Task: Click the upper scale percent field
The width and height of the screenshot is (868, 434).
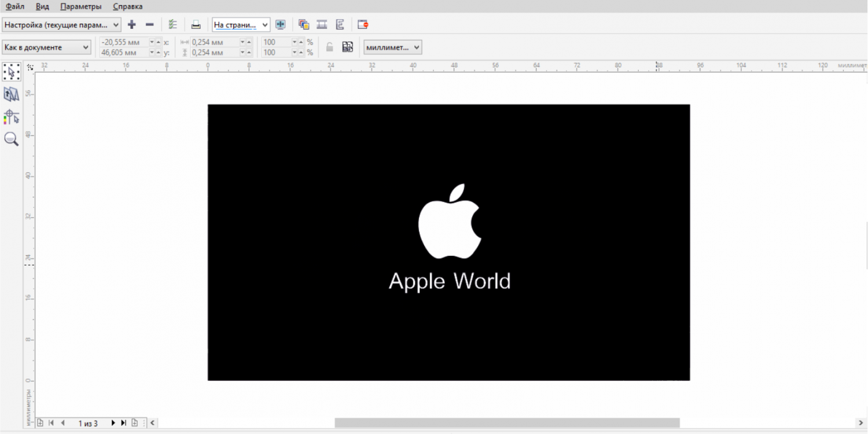Action: pos(276,42)
